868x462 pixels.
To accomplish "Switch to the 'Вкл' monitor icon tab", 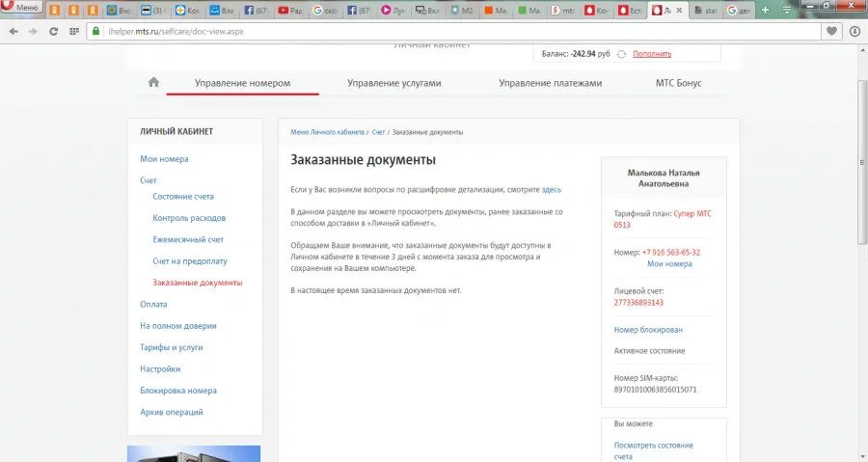I will (427, 10).
